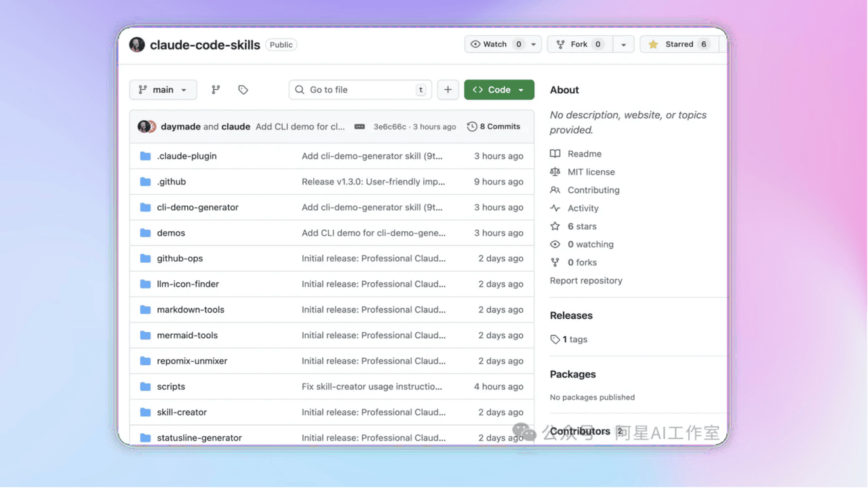Open the 1 tags releases link
The height and width of the screenshot is (488, 868).
click(574, 339)
